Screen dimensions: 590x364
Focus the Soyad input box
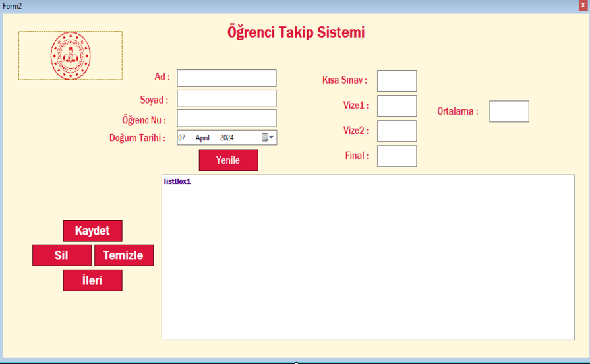226,98
